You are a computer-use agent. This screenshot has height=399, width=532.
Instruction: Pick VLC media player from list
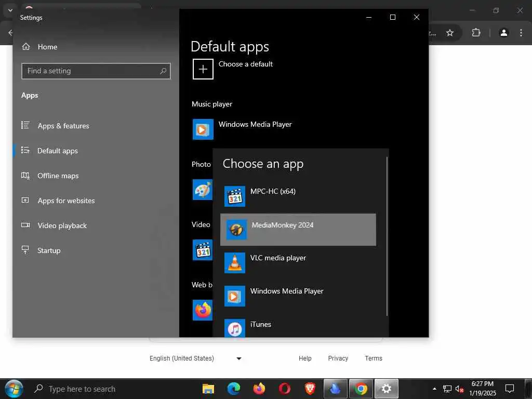298,262
